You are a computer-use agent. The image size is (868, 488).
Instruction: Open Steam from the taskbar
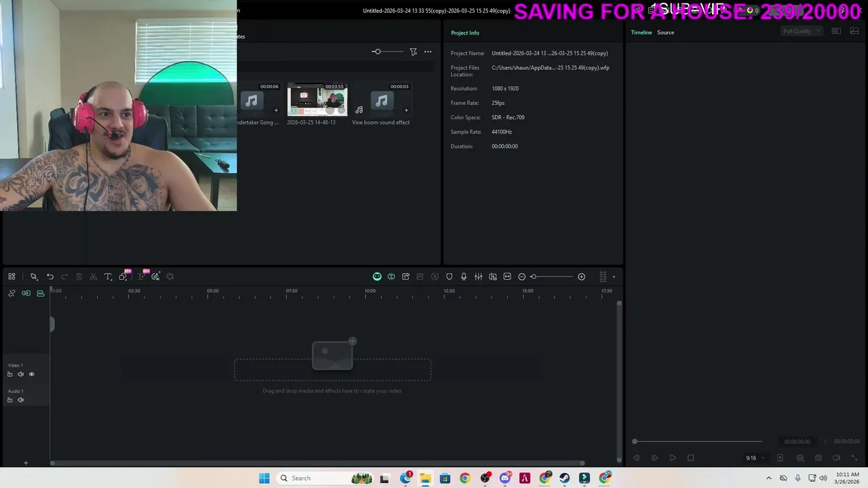tap(565, 478)
